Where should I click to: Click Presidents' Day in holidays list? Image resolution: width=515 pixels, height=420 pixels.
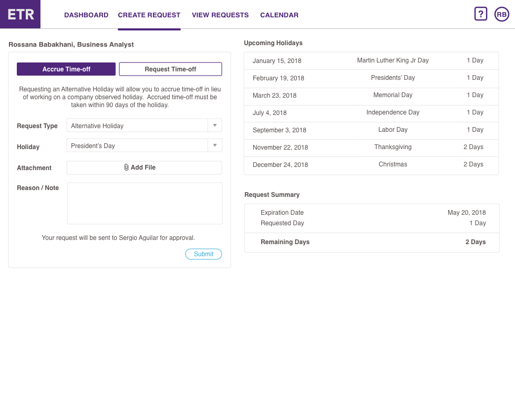click(x=393, y=78)
